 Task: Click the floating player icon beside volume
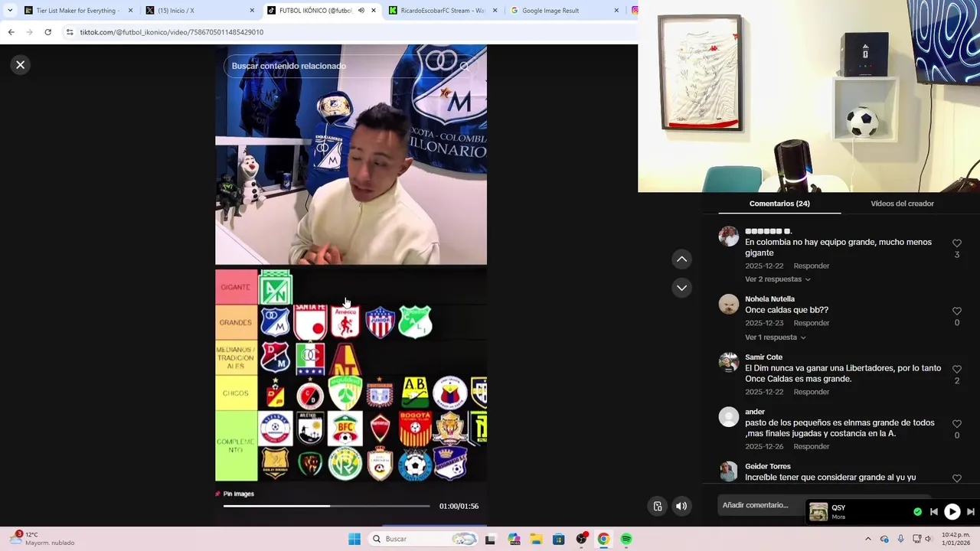pyautogui.click(x=658, y=506)
